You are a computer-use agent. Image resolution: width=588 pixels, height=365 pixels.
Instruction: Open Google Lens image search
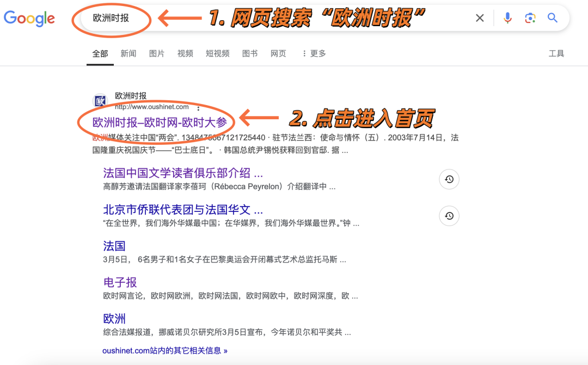tap(530, 18)
